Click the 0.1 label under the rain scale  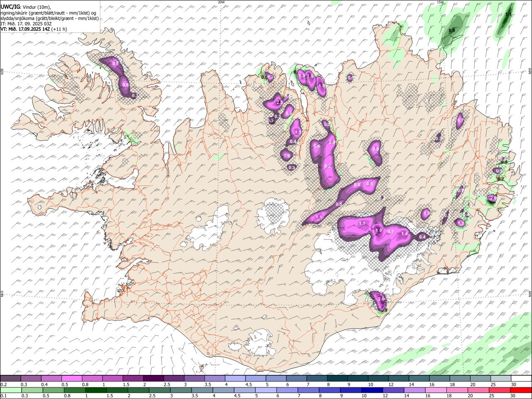[x=3, y=396]
